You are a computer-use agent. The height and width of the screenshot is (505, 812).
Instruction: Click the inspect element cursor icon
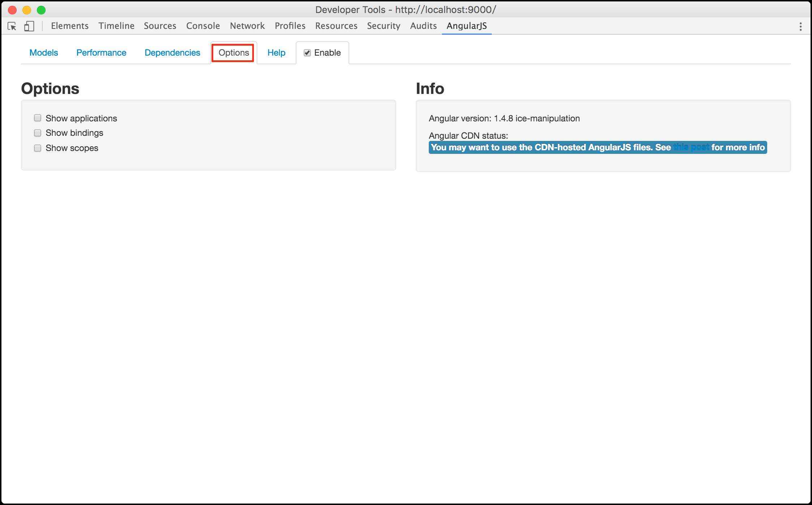click(x=12, y=26)
